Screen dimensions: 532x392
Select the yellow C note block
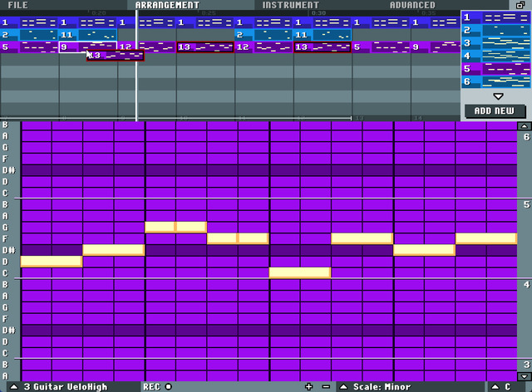(x=300, y=272)
